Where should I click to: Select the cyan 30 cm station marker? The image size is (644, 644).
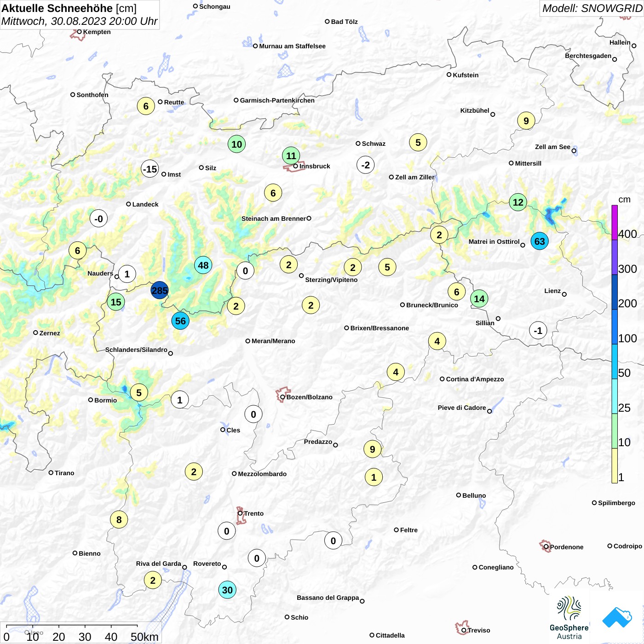click(227, 590)
